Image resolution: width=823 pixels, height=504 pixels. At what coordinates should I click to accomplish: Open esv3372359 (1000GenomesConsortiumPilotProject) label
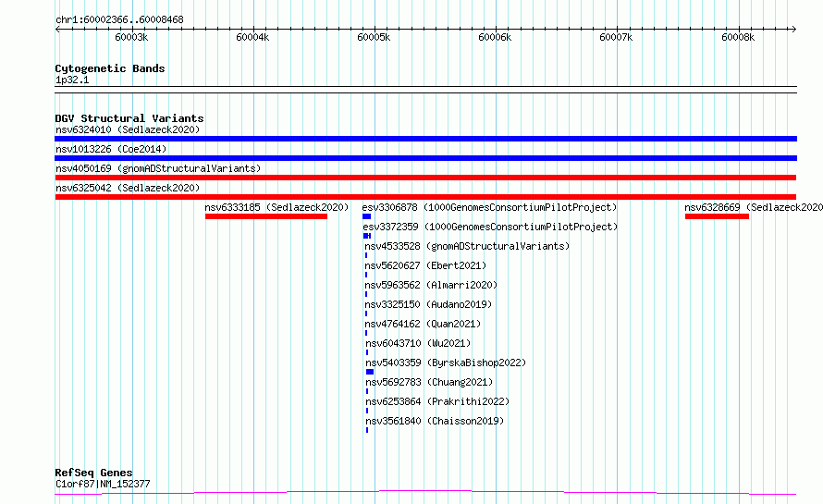tap(490, 227)
